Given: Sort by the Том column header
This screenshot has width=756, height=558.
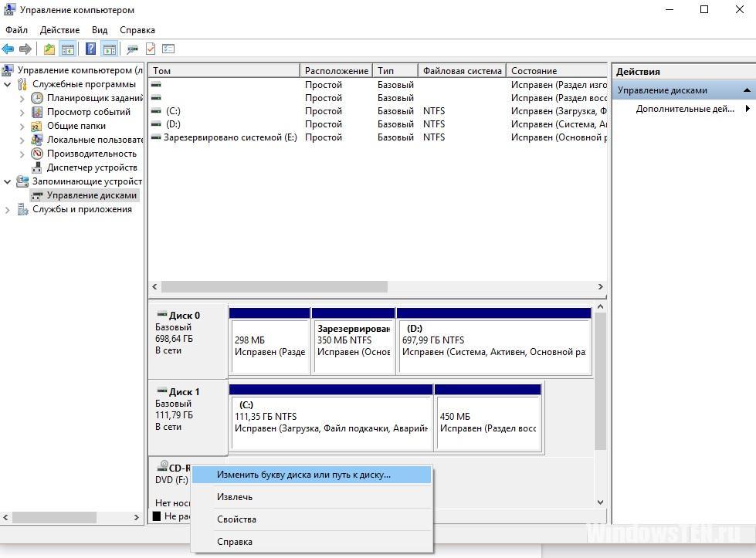Looking at the screenshot, I should 224,70.
